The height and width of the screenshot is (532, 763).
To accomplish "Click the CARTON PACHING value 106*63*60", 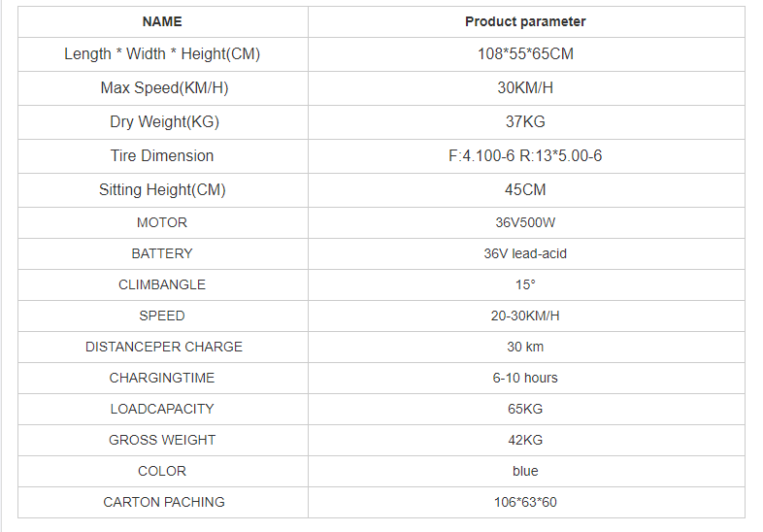I will [525, 502].
